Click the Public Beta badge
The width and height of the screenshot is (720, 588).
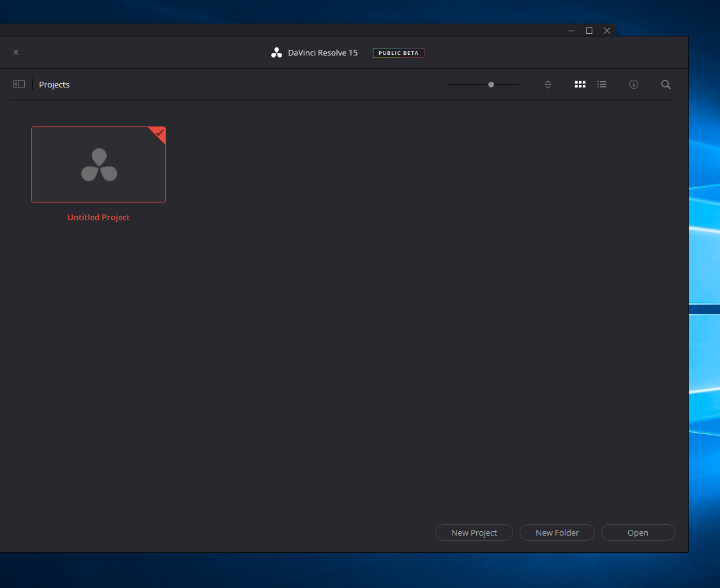(398, 53)
